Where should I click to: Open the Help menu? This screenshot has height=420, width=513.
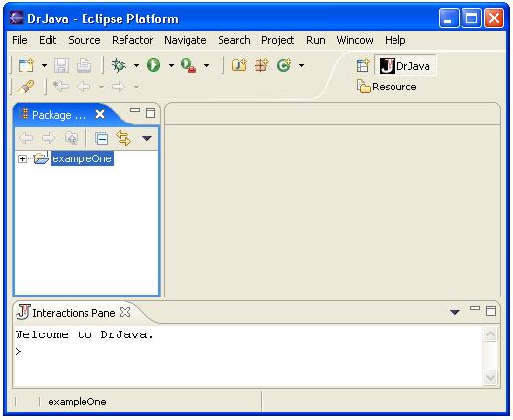(x=394, y=40)
